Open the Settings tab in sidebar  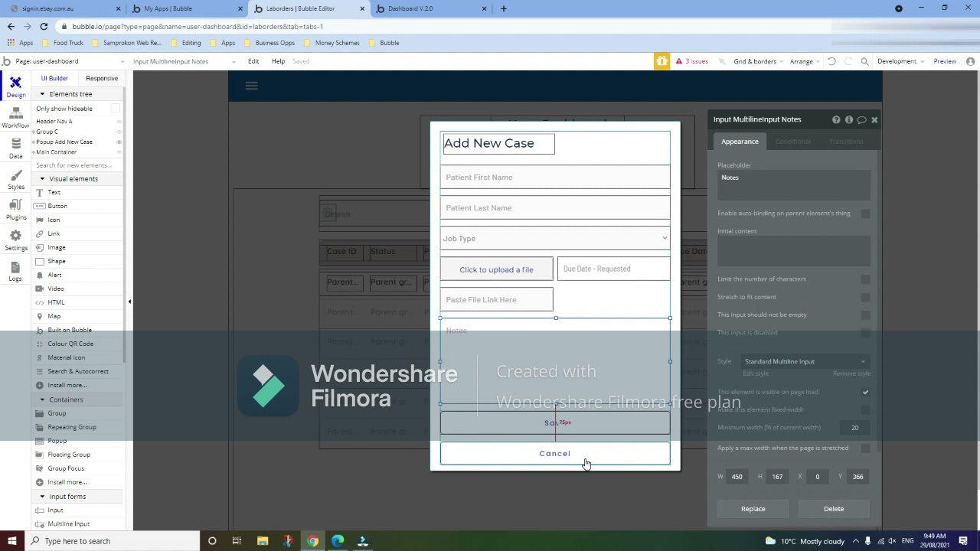(x=15, y=240)
